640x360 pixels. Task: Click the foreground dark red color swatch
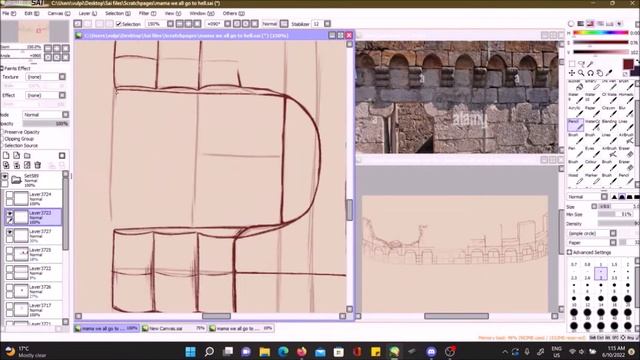pos(628,64)
